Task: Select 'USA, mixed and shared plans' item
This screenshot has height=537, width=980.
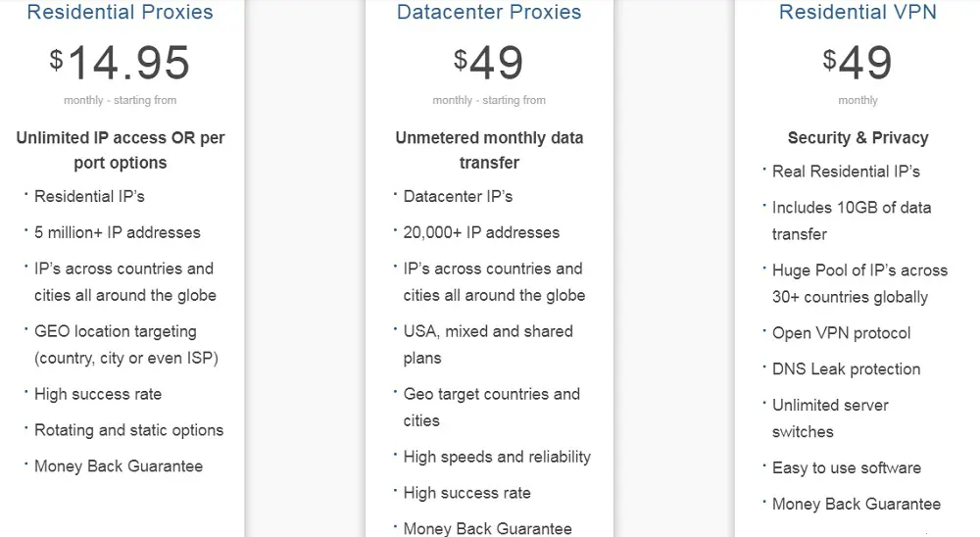Action: [487, 345]
